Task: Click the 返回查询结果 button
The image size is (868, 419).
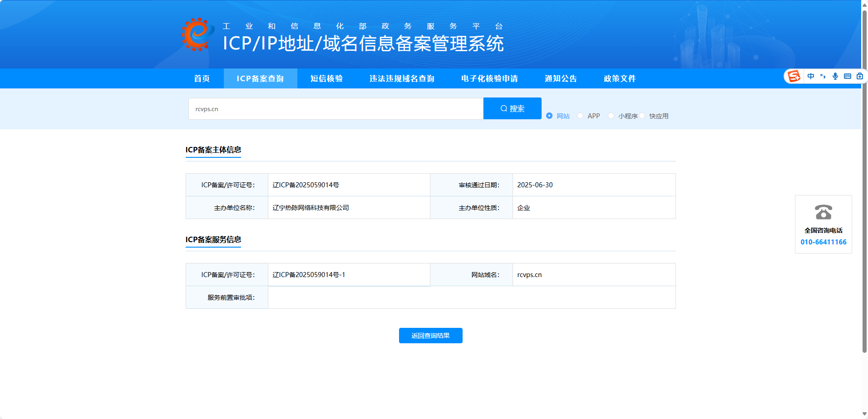Action: (430, 335)
